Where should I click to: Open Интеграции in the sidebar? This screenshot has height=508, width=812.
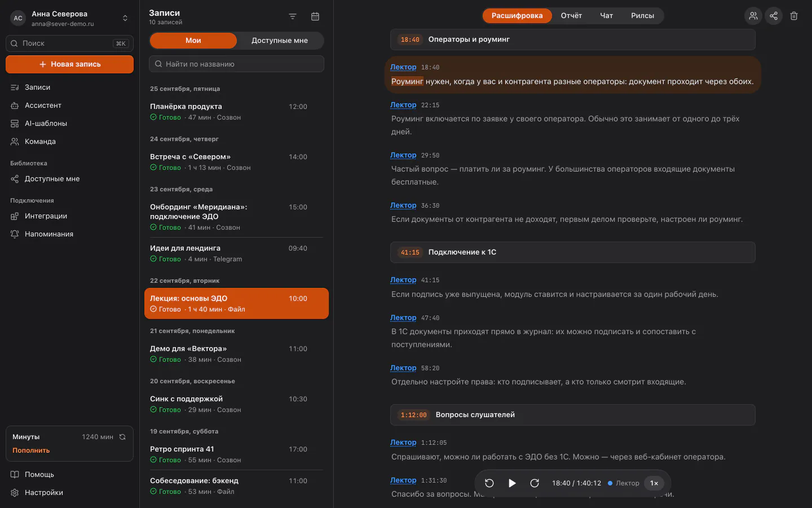point(69,216)
